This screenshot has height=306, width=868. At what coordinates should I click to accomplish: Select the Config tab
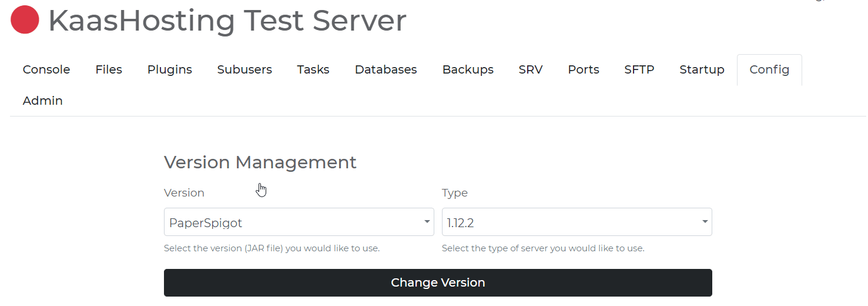[769, 69]
